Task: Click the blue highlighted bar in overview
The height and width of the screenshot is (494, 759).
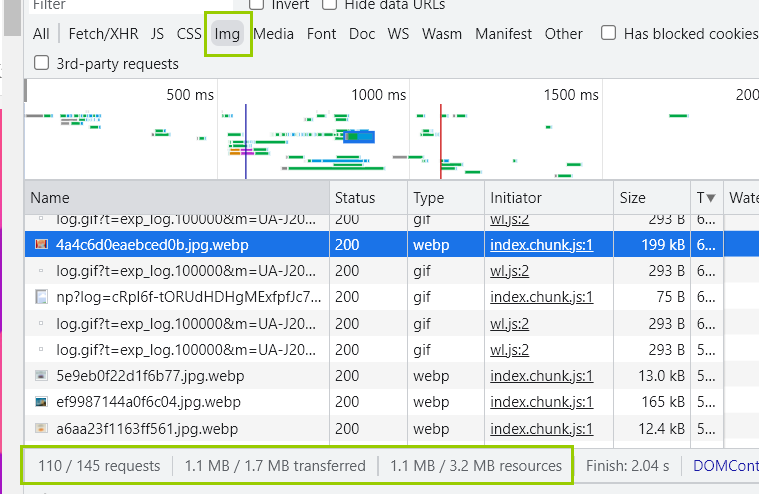Action: [359, 137]
